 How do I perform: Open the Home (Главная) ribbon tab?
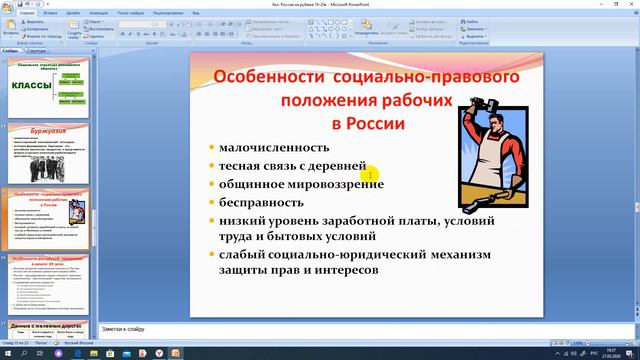(27, 13)
